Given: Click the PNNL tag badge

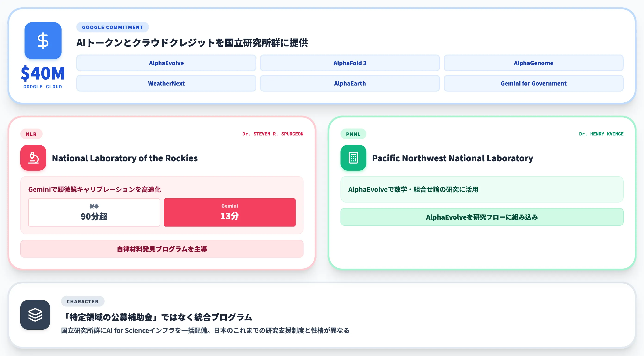Looking at the screenshot, I should tap(353, 134).
